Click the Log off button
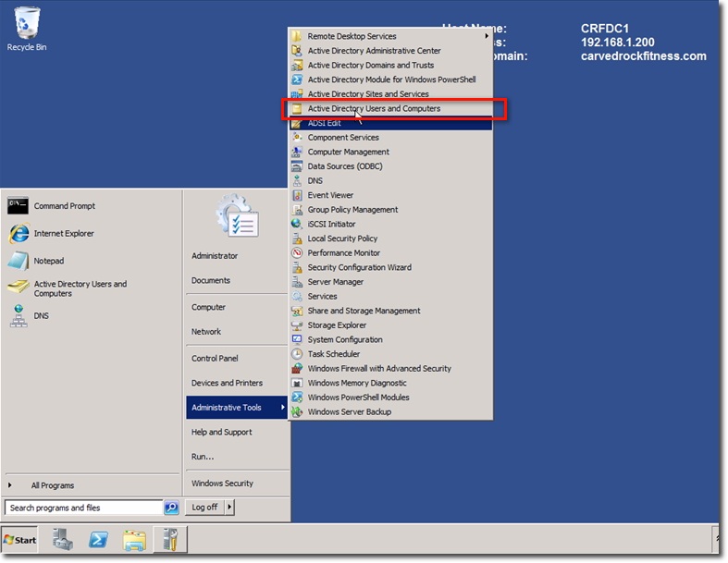The image size is (728, 563). [x=204, y=508]
